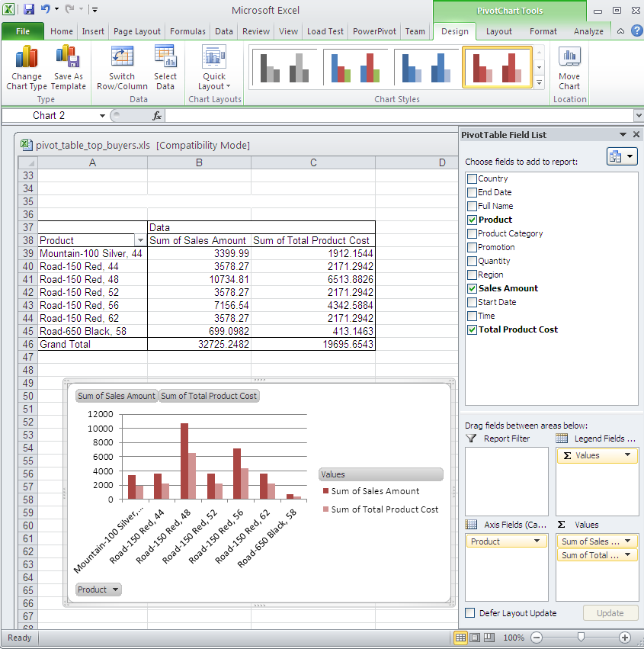Expand the formula bar
The height and width of the screenshot is (649, 644).
click(x=639, y=115)
